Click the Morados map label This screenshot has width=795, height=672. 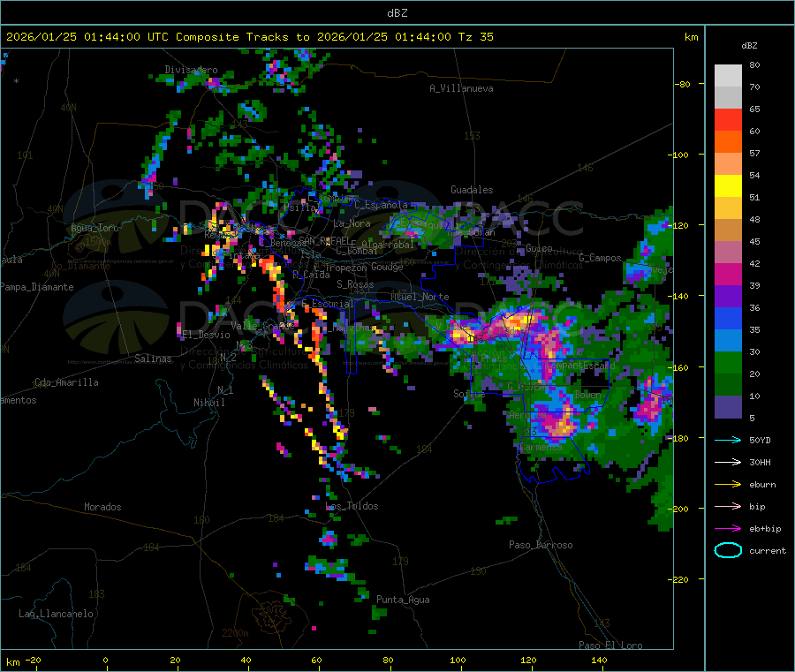102,507
